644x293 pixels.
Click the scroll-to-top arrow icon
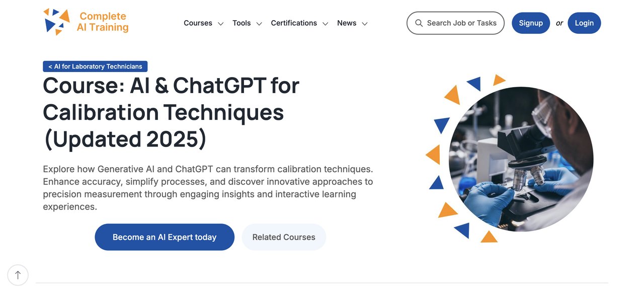click(18, 275)
